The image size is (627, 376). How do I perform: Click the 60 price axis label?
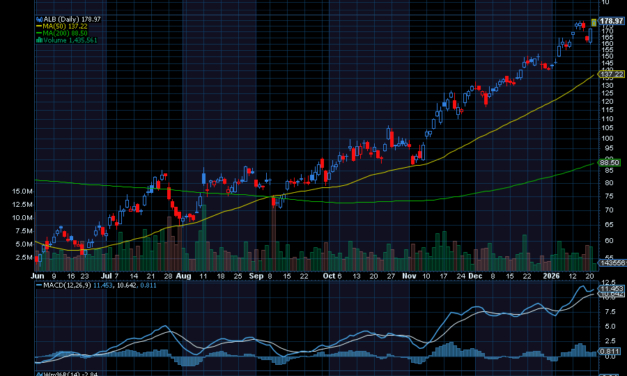(x=609, y=240)
